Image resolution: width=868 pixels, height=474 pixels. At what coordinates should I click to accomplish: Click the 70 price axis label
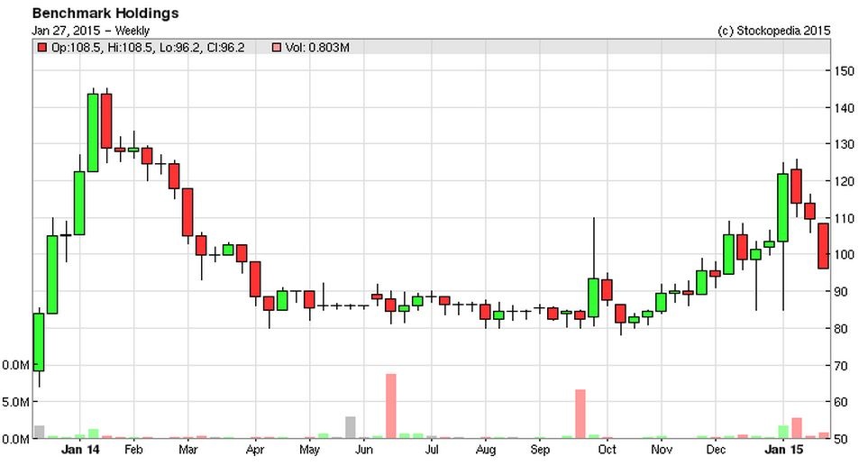pos(842,366)
